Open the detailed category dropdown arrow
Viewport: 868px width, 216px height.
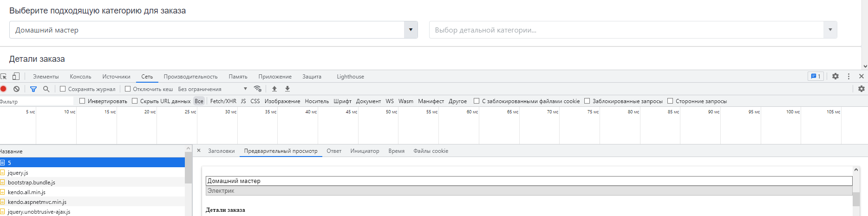pos(830,30)
